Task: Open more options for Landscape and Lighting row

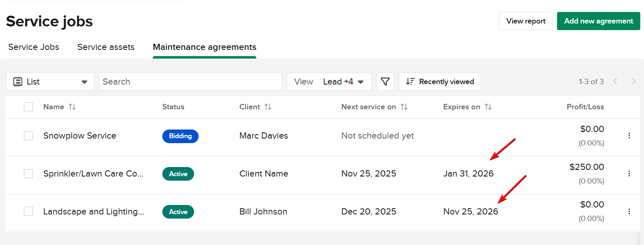Action: point(629,212)
